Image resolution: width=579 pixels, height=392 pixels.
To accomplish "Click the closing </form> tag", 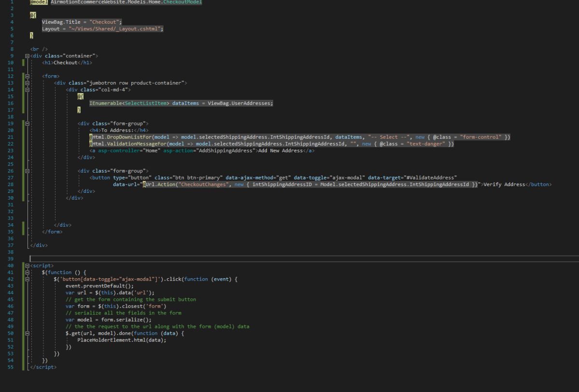I will pos(52,231).
